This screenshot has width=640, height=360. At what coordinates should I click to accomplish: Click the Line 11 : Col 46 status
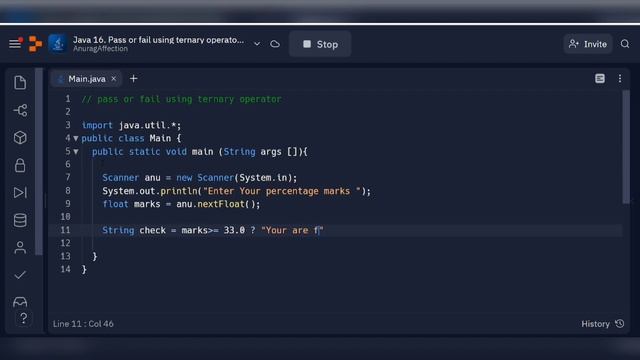[x=83, y=324]
